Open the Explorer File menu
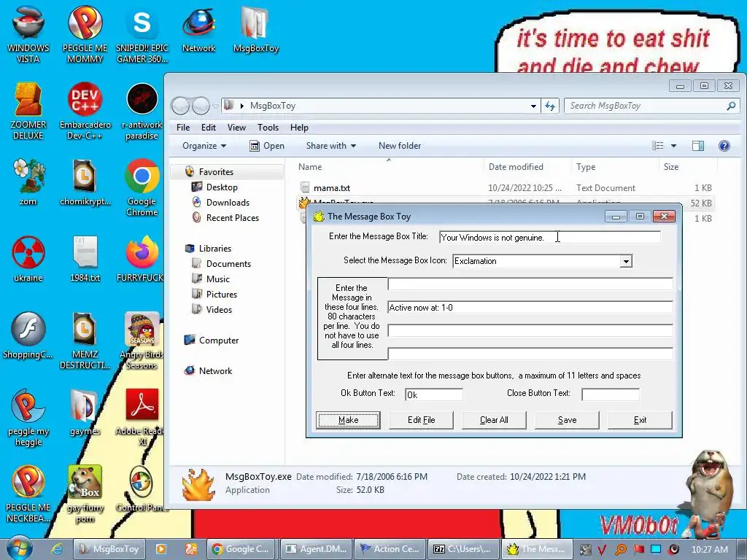The width and height of the screenshot is (747, 560). coord(183,128)
